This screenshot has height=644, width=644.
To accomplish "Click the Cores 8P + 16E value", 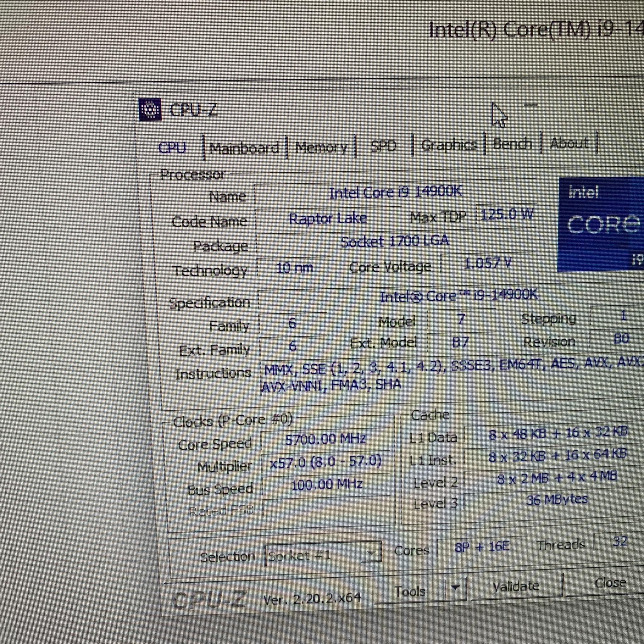I will pyautogui.click(x=482, y=547).
